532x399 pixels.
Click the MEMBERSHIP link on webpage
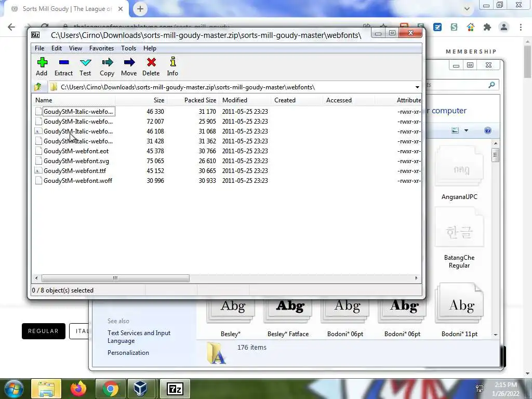point(471,51)
